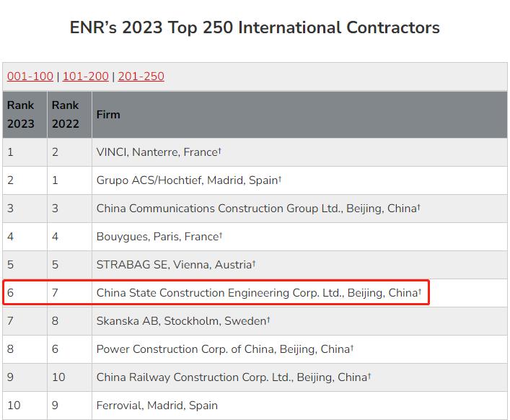Click Skanska AB, Stockholm, Sweden entry
Viewport: 510px width, 420px height.
click(x=183, y=321)
